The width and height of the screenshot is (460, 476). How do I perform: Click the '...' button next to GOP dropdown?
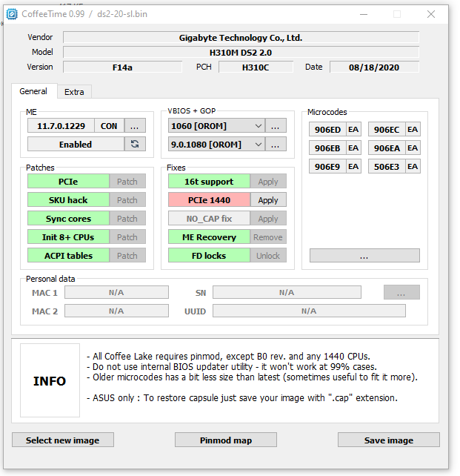(x=276, y=144)
